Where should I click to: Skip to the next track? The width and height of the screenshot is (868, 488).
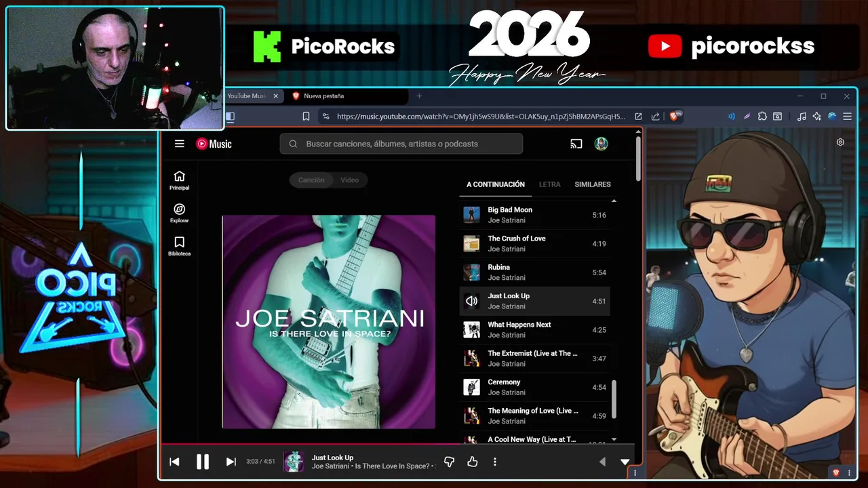(231, 462)
